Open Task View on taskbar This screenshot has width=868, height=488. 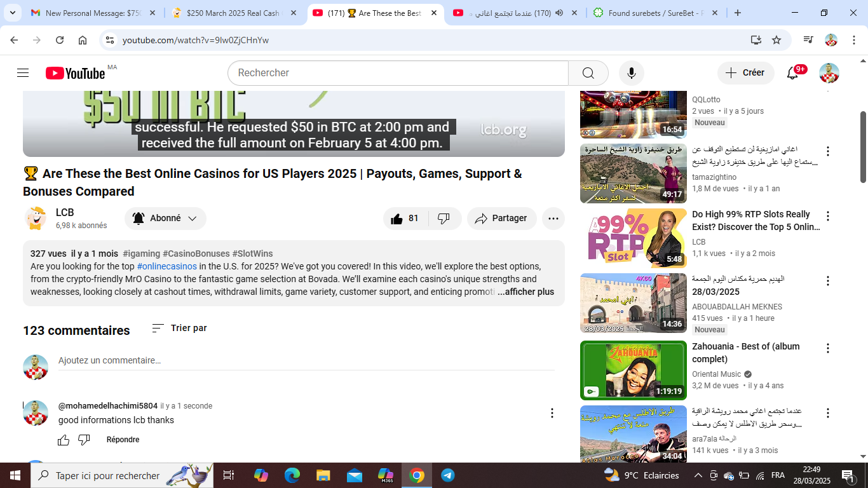pyautogui.click(x=229, y=475)
